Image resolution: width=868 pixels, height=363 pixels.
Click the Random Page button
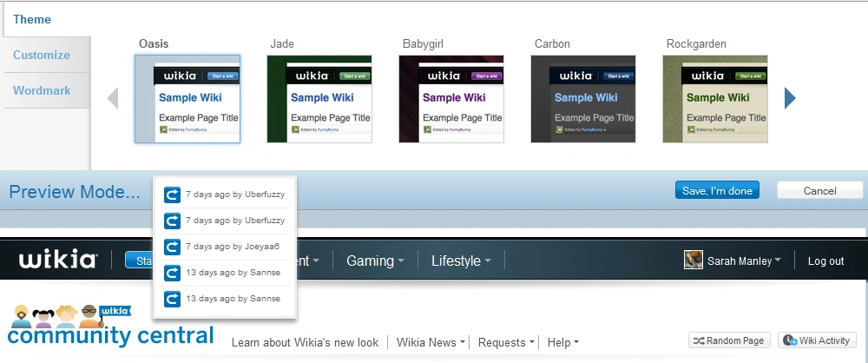(728, 340)
